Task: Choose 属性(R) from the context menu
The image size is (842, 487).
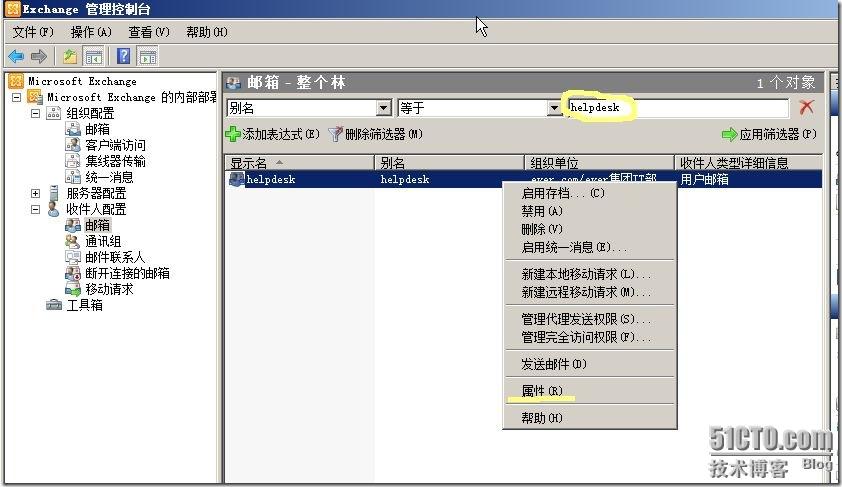Action: (542, 391)
